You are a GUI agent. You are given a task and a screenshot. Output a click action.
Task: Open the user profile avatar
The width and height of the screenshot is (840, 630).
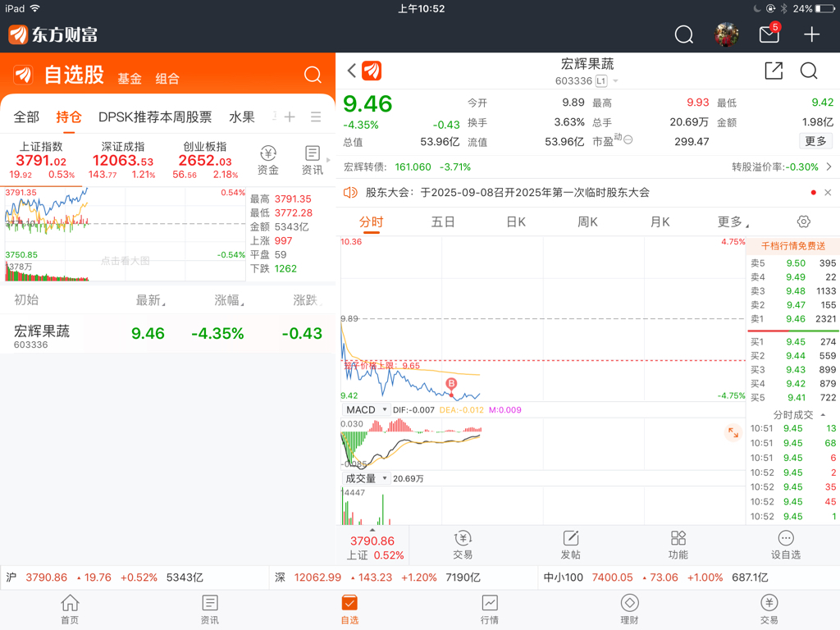click(727, 34)
